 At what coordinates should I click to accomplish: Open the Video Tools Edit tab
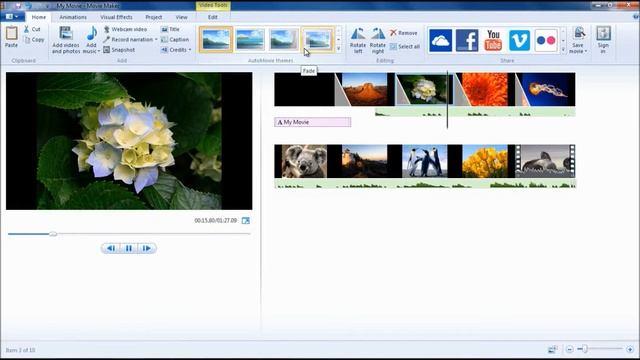click(213, 17)
